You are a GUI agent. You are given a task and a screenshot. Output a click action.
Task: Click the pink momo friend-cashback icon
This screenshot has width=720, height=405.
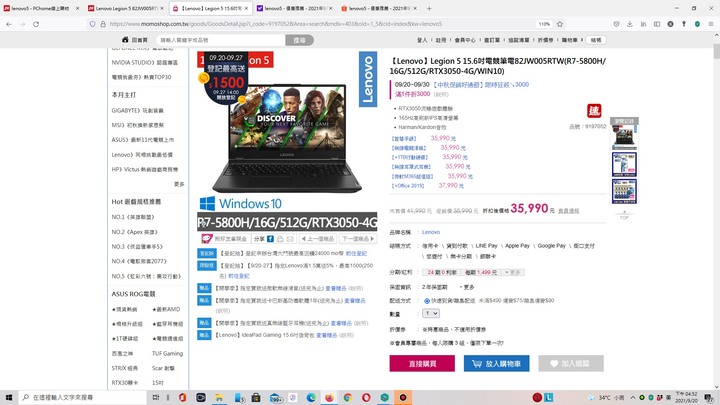[207, 239]
